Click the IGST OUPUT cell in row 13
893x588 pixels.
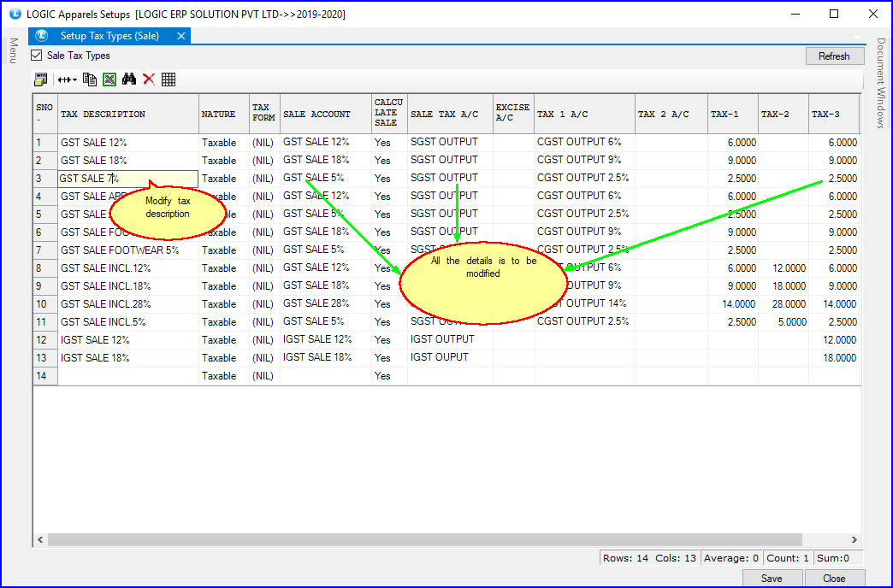[x=450, y=357]
